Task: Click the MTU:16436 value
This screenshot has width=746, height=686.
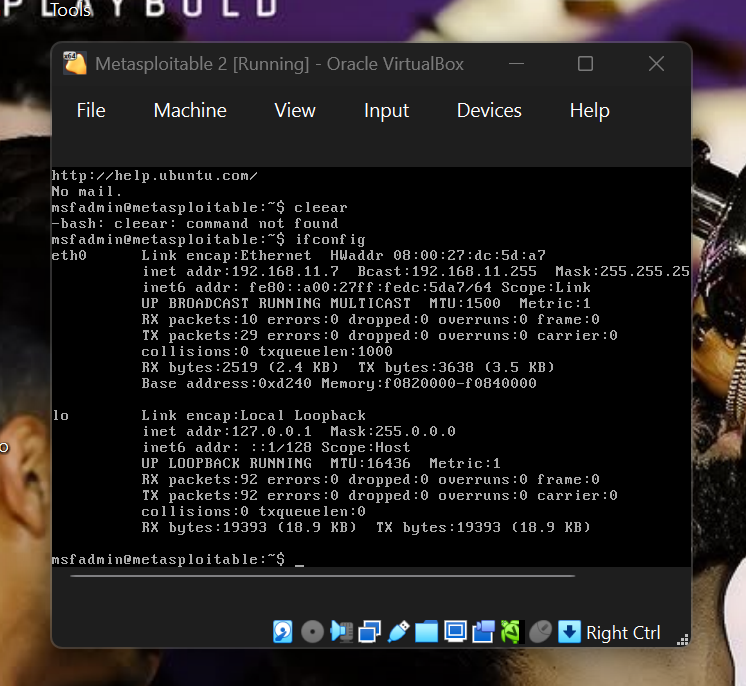Action: tap(370, 463)
